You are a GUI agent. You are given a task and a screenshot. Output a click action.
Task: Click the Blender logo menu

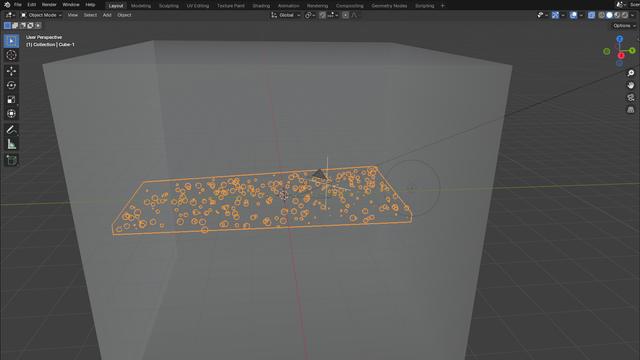(7, 5)
